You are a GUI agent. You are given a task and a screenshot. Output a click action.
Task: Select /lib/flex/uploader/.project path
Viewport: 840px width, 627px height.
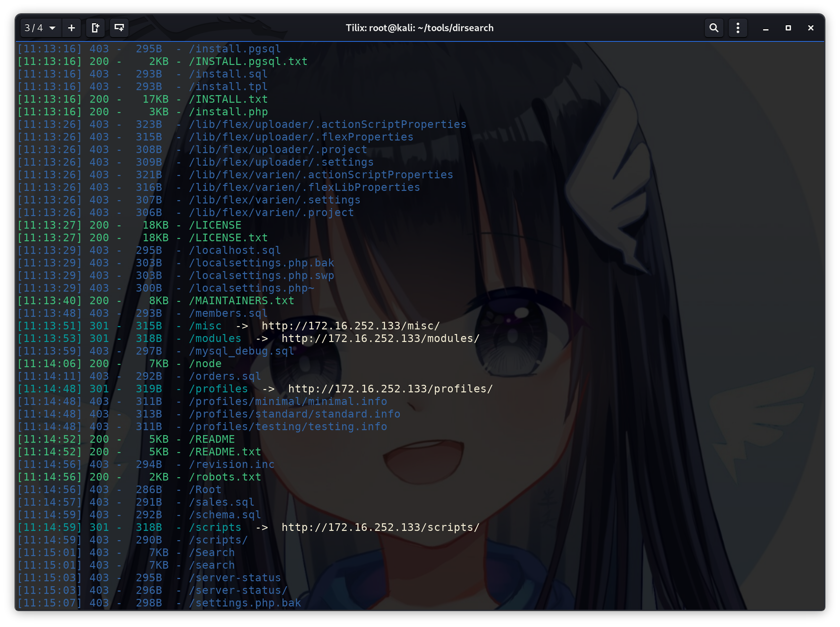(x=278, y=149)
